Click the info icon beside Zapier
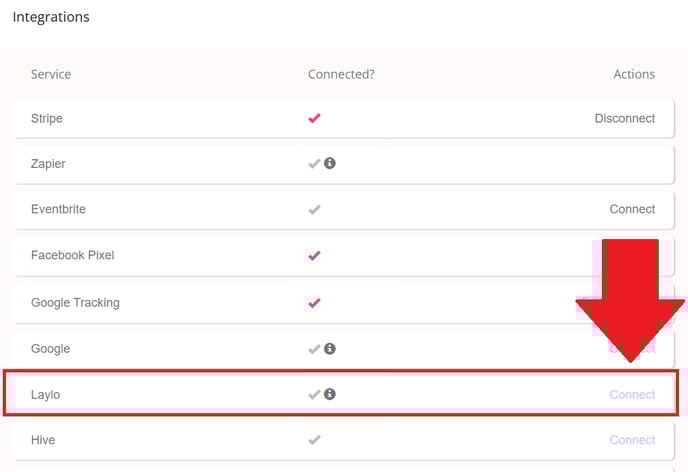This screenshot has width=688, height=472. point(330,163)
